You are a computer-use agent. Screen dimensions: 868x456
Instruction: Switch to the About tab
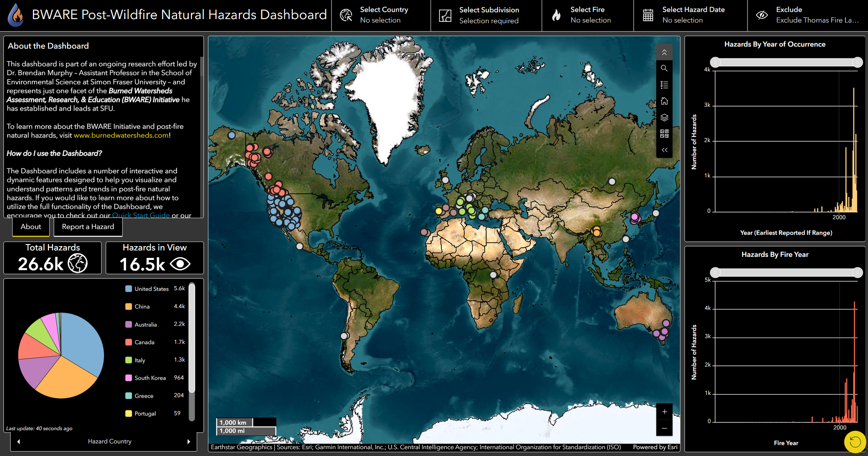point(31,227)
